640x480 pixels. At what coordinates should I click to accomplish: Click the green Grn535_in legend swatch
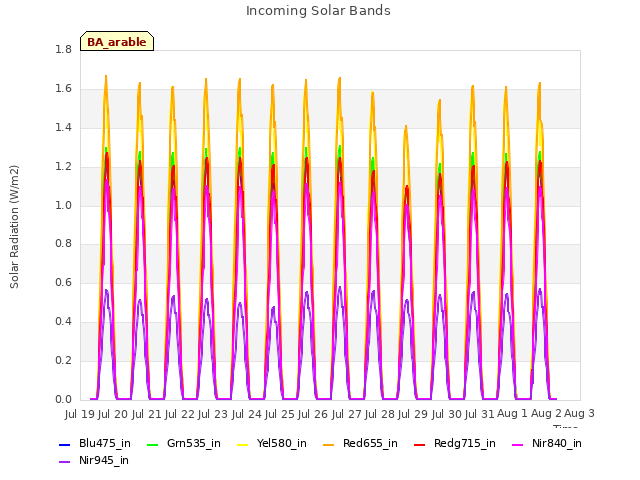(x=153, y=444)
